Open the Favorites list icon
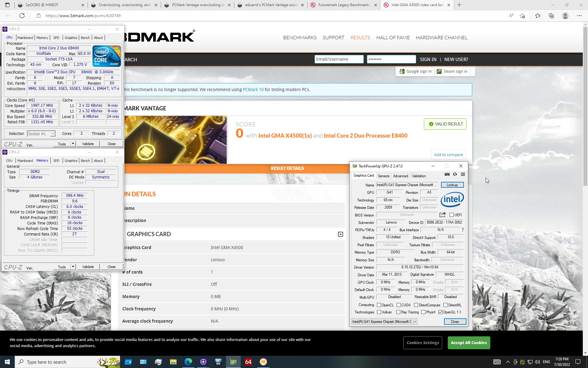The image size is (588, 368). (x=538, y=16)
